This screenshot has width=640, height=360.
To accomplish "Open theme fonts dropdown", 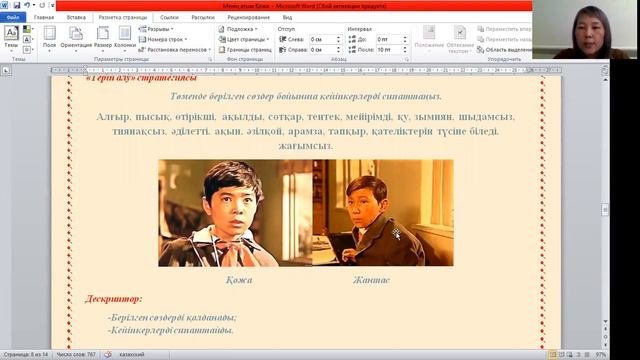I will (28, 40).
